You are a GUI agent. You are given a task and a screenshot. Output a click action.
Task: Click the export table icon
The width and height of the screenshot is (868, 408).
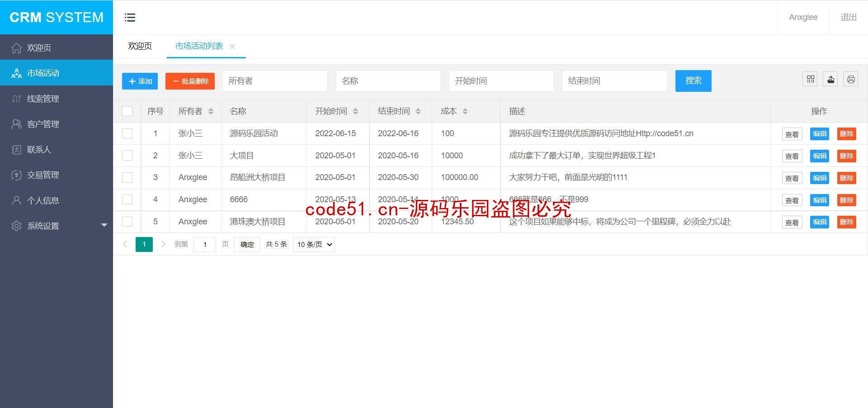click(x=830, y=79)
